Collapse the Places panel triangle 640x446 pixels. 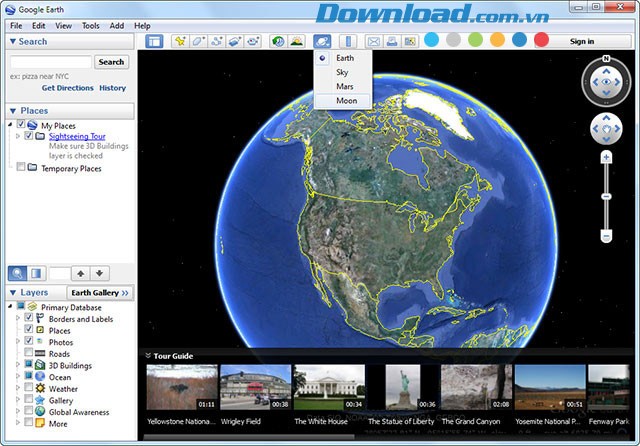tap(13, 111)
